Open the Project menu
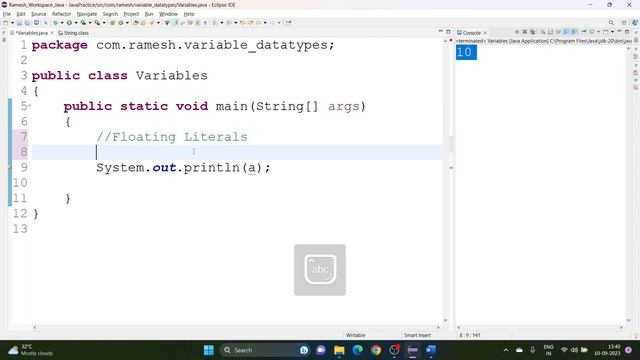 point(131,14)
